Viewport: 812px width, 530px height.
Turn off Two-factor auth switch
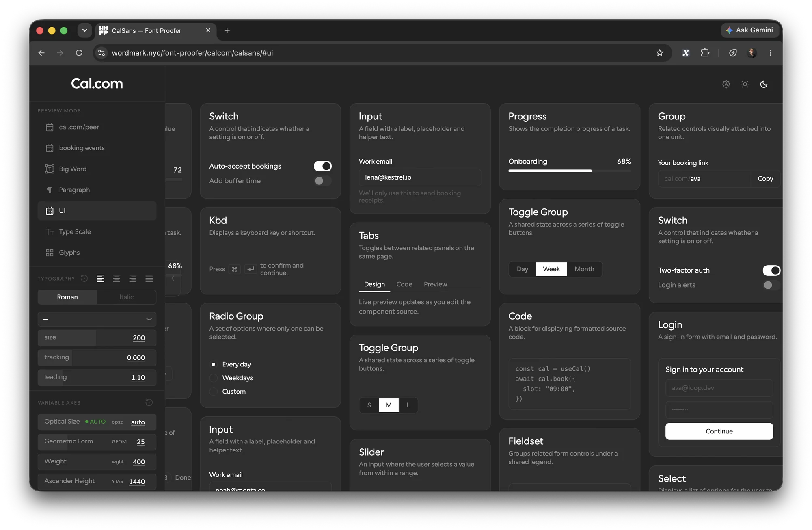tap(771, 270)
